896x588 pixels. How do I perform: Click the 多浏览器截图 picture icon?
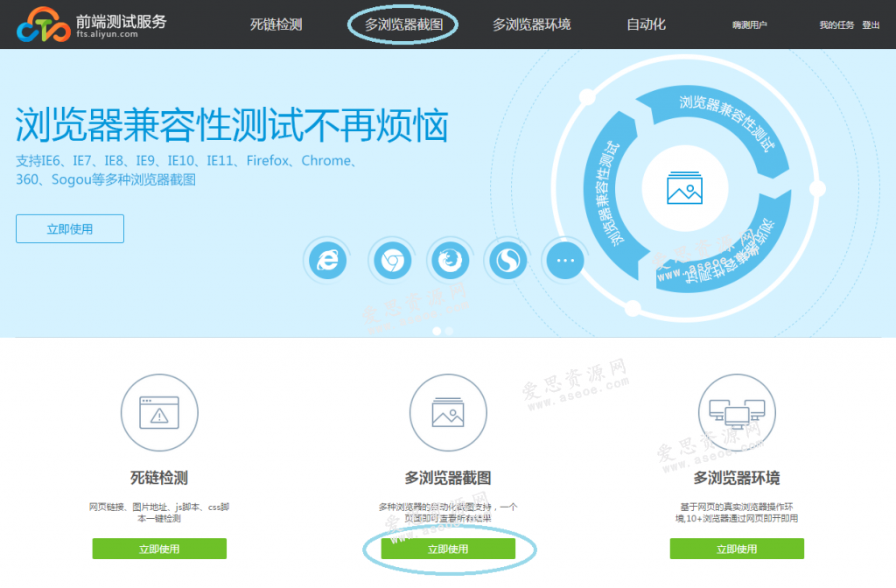(447, 412)
